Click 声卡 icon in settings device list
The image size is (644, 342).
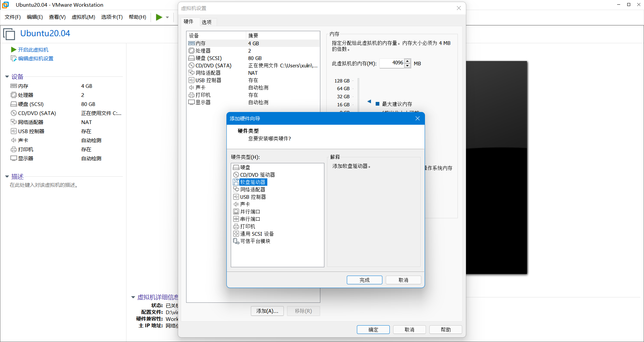(x=192, y=88)
